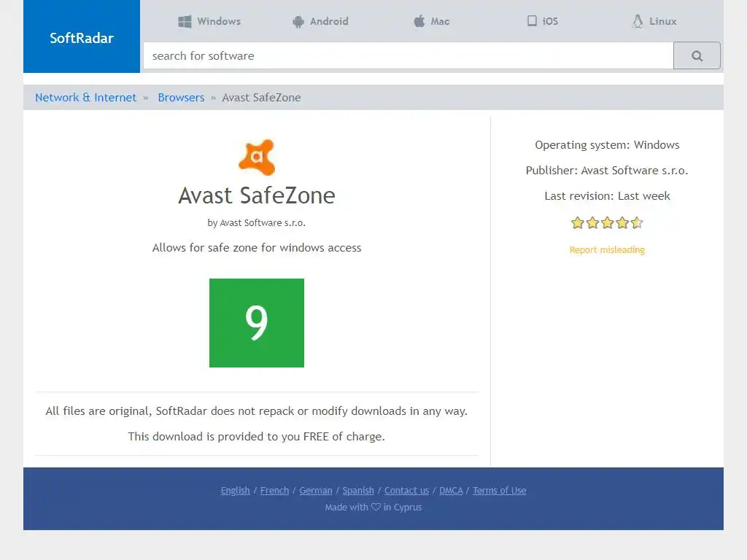Open the Contact us link

406,491
